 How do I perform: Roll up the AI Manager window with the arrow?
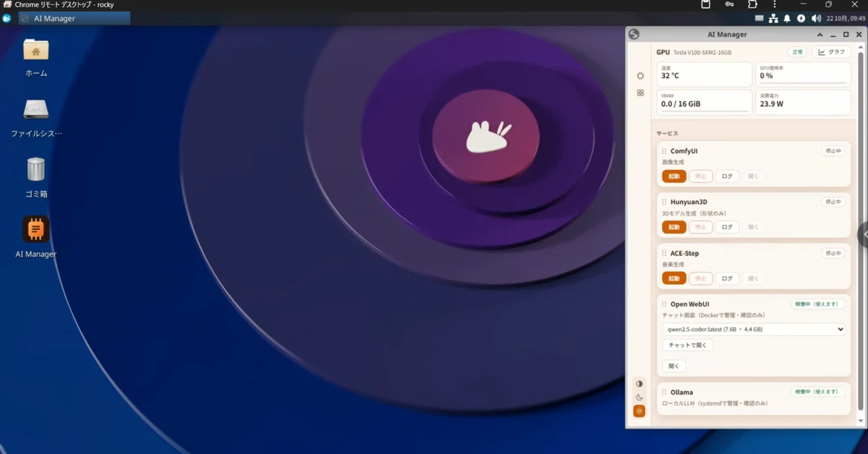pyautogui.click(x=820, y=35)
